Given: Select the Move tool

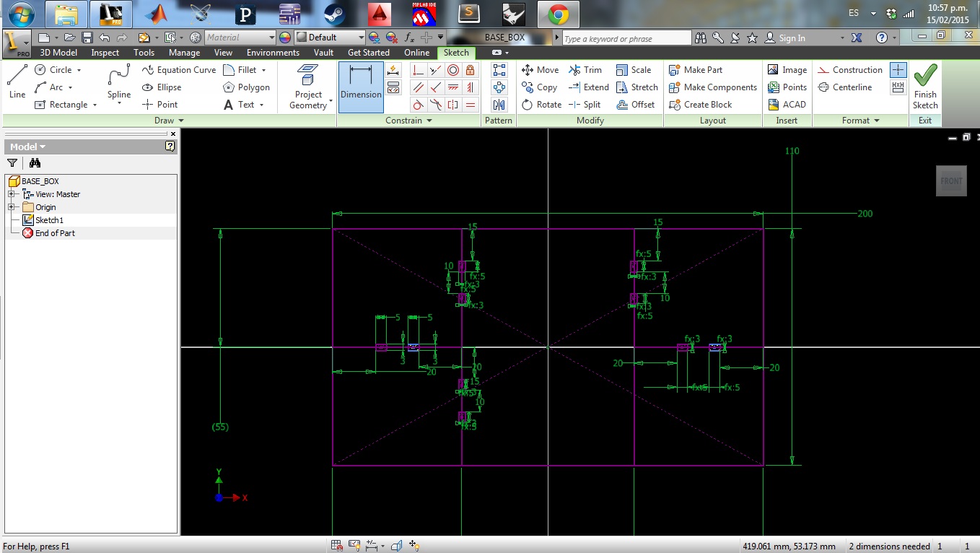Looking at the screenshot, I should click(540, 70).
